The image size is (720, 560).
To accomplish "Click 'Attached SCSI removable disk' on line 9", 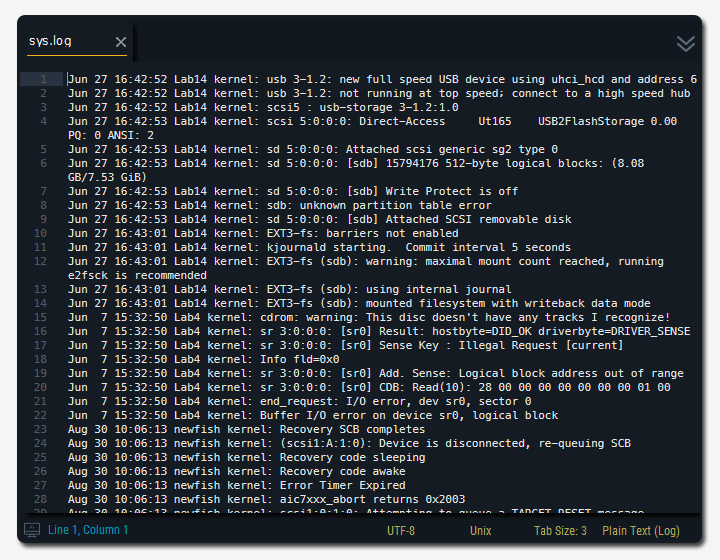I will click(478, 219).
